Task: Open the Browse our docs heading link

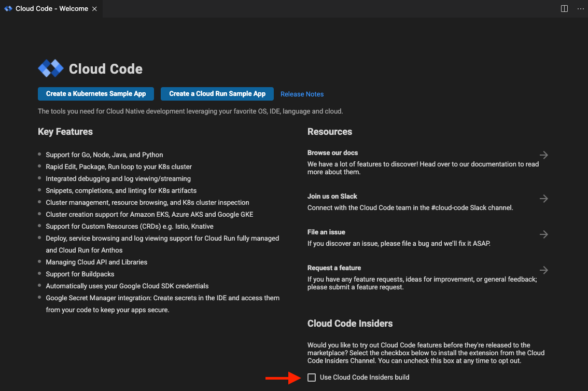Action: coord(332,152)
